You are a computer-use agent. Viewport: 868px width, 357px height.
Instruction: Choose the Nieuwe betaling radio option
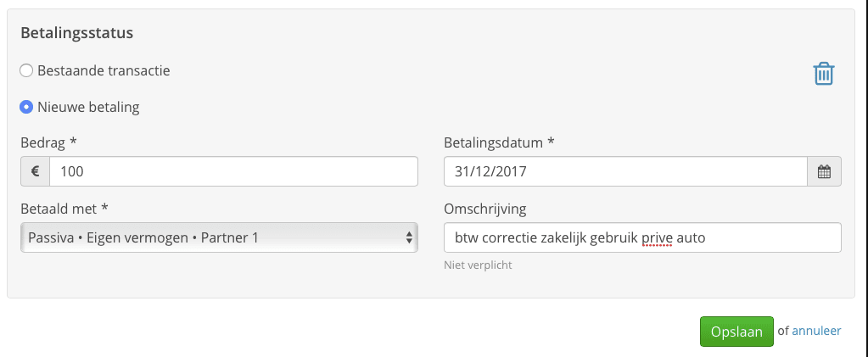(x=26, y=107)
